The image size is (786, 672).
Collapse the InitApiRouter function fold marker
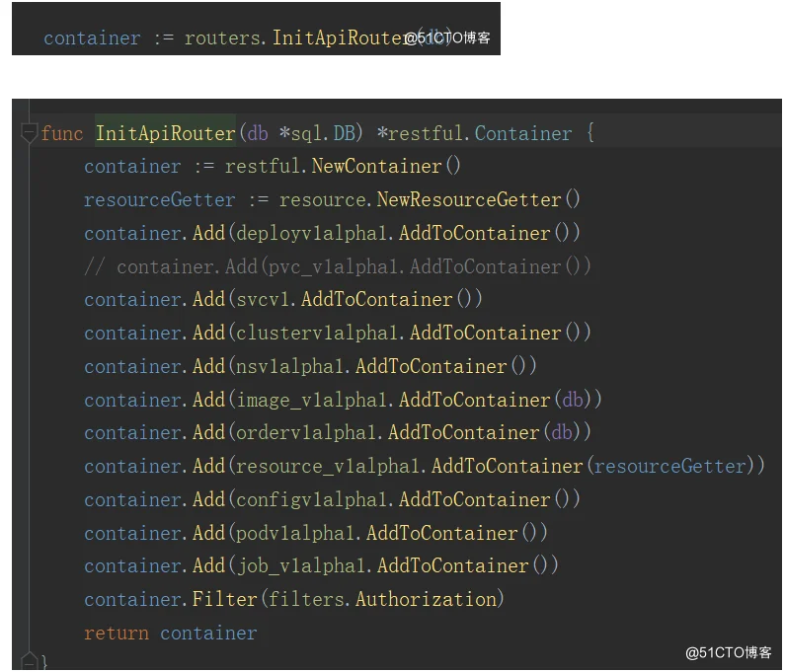pyautogui.click(x=29, y=133)
